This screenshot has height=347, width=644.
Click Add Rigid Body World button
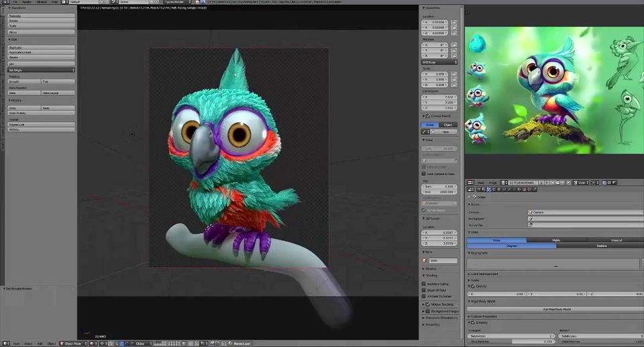(555, 309)
